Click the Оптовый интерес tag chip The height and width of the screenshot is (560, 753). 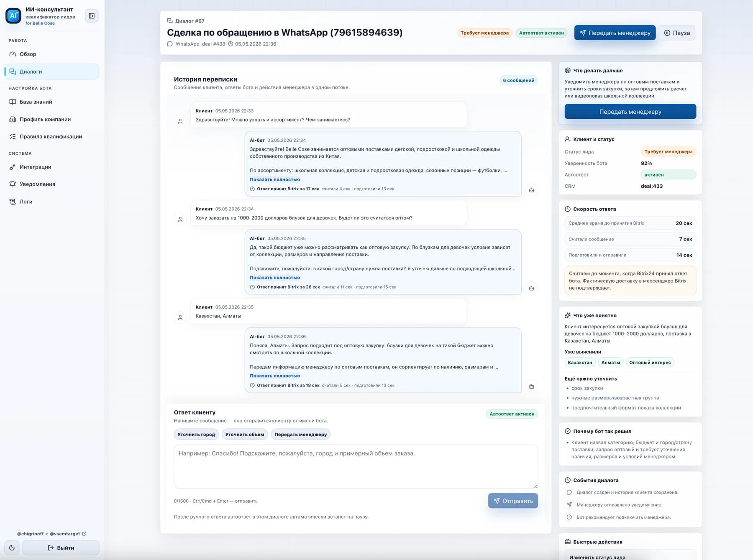click(650, 363)
